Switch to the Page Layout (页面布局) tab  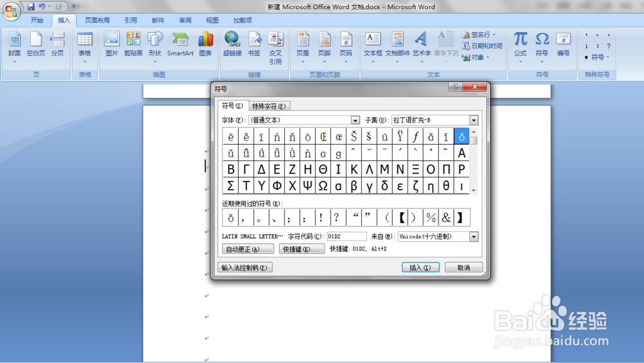point(97,20)
